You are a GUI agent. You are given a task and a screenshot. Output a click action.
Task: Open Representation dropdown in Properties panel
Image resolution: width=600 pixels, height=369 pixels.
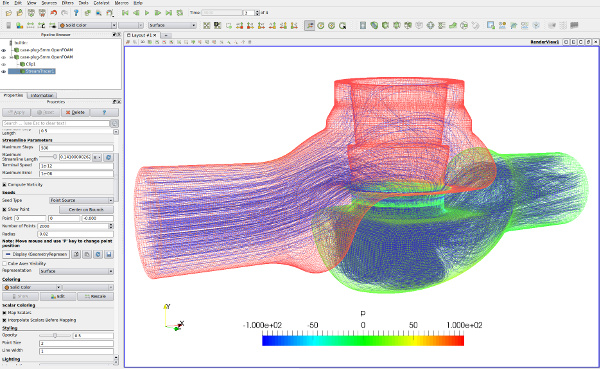[x=77, y=271]
